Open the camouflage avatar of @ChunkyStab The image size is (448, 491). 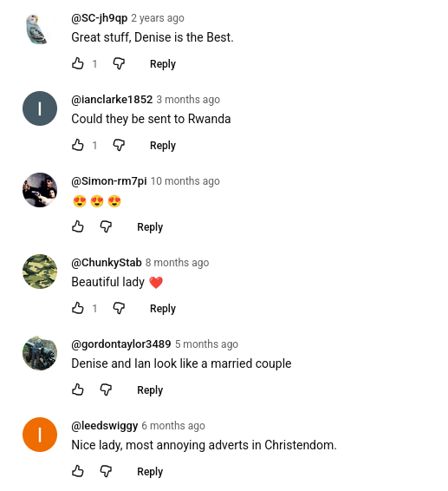coord(40,272)
